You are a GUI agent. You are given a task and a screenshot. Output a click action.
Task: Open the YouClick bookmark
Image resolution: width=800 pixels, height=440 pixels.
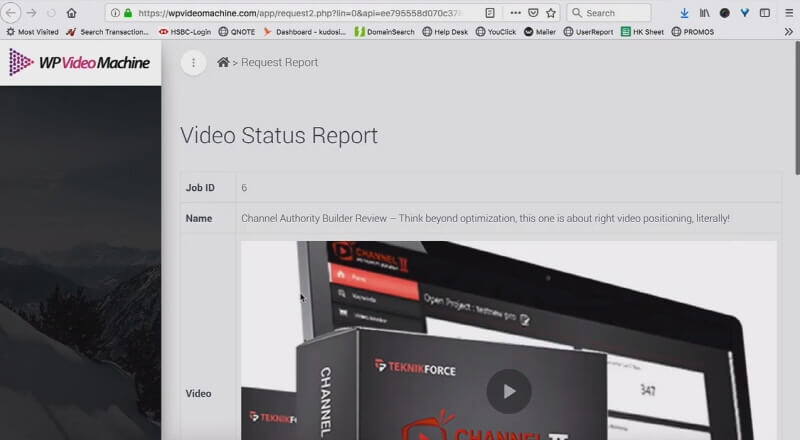pos(496,32)
